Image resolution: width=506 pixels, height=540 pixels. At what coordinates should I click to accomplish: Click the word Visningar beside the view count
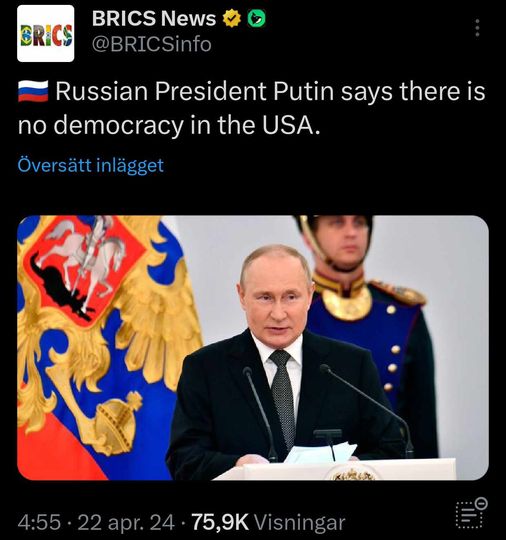pyautogui.click(x=299, y=522)
